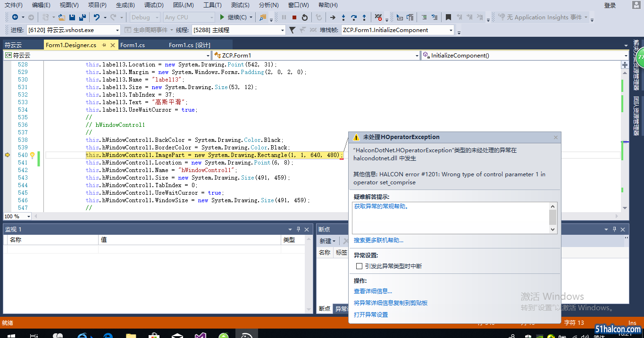Viewport: 644px width, 338px height.
Task: Open the 调试(D) menu
Action: pos(154,5)
